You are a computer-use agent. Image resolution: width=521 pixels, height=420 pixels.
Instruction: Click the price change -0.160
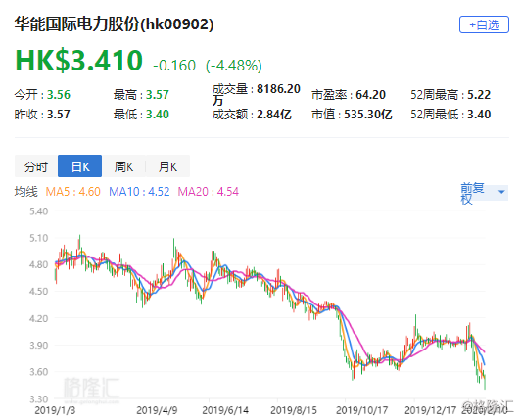[x=174, y=66]
